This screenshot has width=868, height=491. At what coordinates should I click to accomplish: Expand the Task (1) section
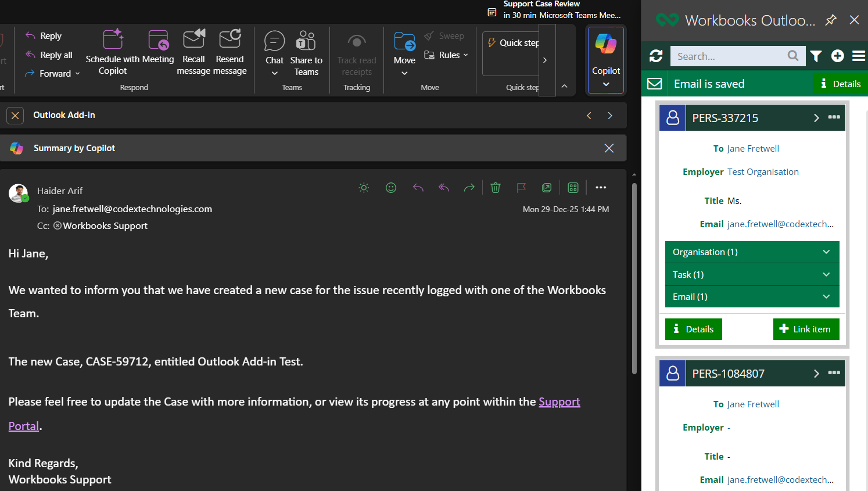752,274
